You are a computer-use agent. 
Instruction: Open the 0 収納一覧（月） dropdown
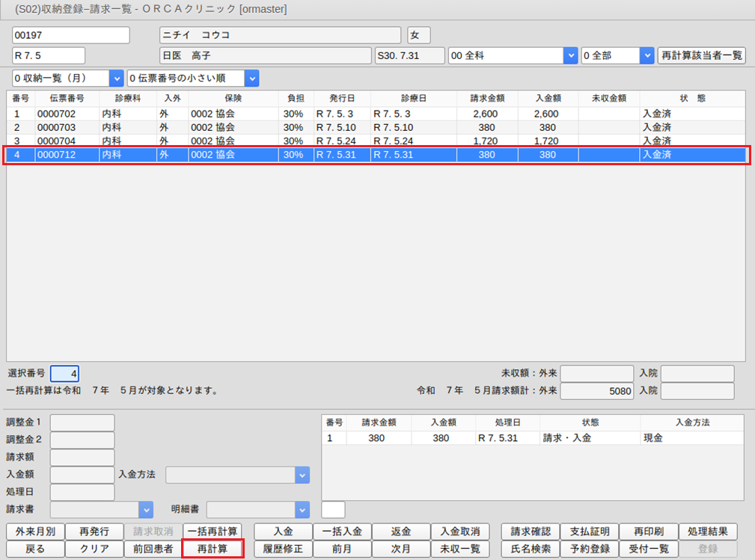(116, 78)
